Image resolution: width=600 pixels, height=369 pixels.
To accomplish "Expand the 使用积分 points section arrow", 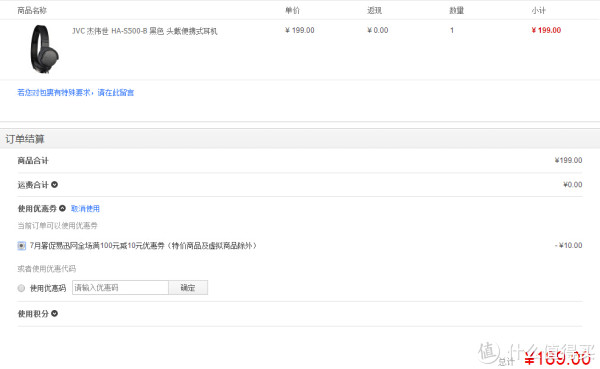I will click(x=54, y=313).
